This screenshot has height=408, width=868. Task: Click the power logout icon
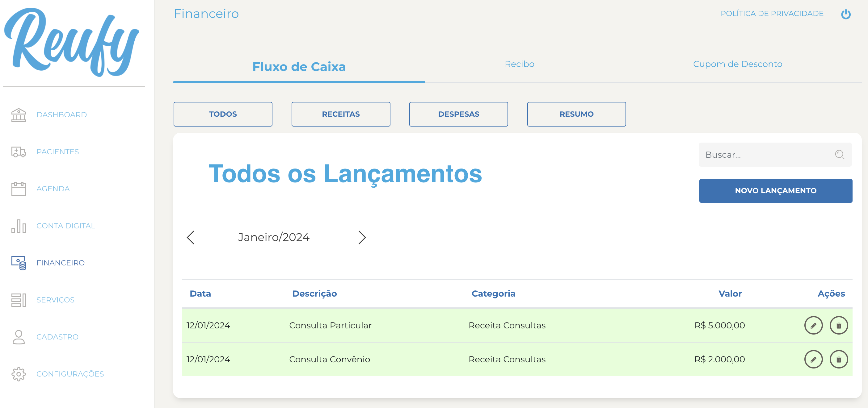click(846, 14)
